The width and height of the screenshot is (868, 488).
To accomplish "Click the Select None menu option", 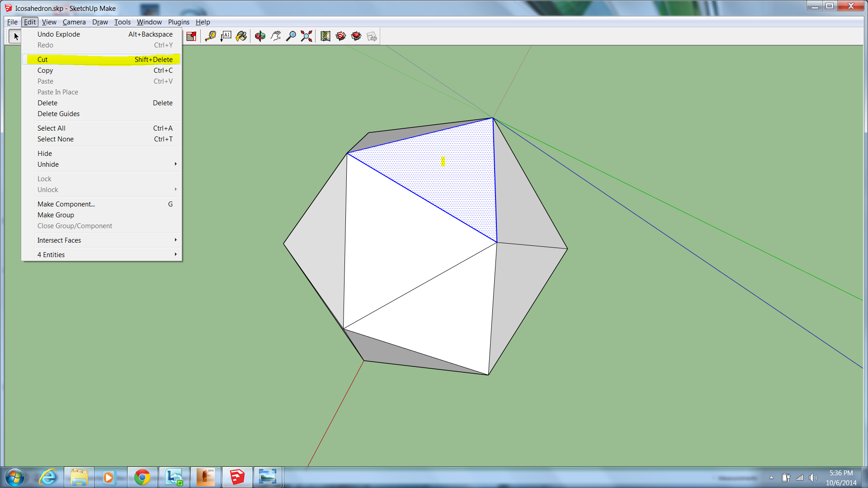I will pos(56,139).
